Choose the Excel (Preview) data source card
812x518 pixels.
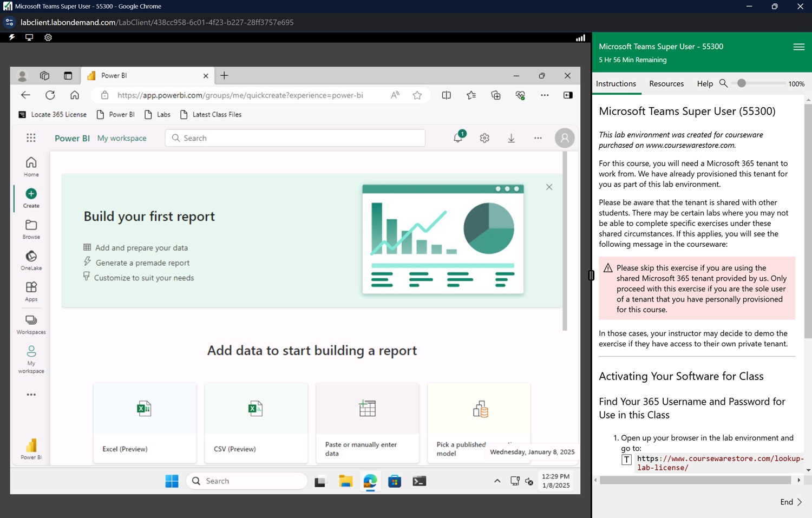click(x=145, y=423)
